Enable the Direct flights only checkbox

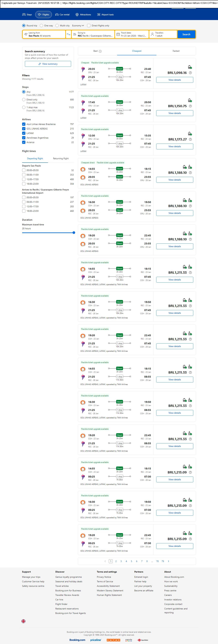click(x=89, y=26)
